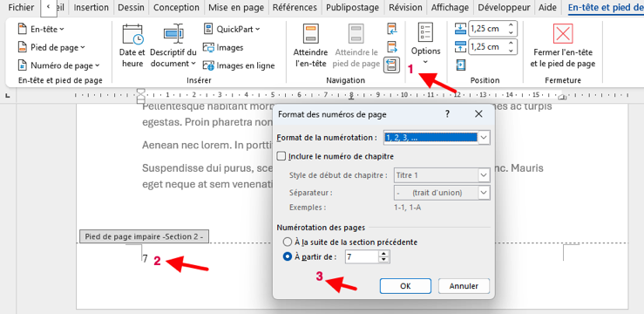Expand the Options menu

tap(425, 44)
